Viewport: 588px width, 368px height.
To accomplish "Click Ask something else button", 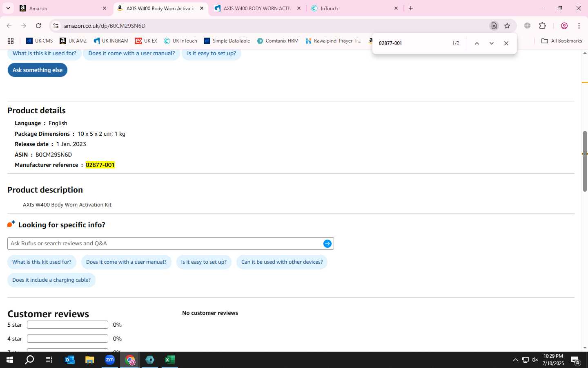I will pos(38,70).
